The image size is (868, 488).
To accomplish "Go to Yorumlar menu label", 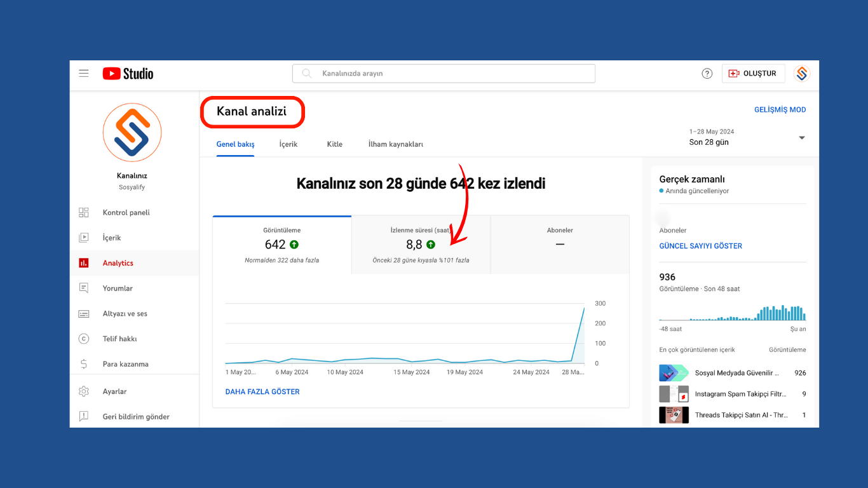I will point(118,288).
